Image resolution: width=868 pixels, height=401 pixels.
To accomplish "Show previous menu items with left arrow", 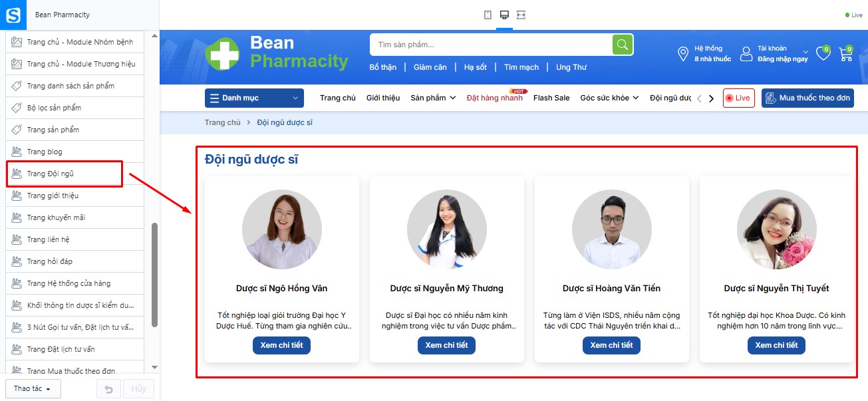I will [698, 98].
